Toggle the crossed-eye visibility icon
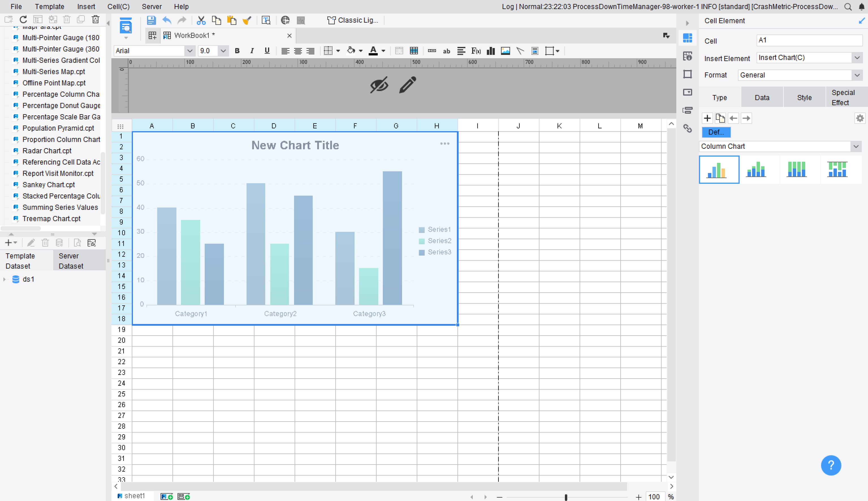 [379, 85]
